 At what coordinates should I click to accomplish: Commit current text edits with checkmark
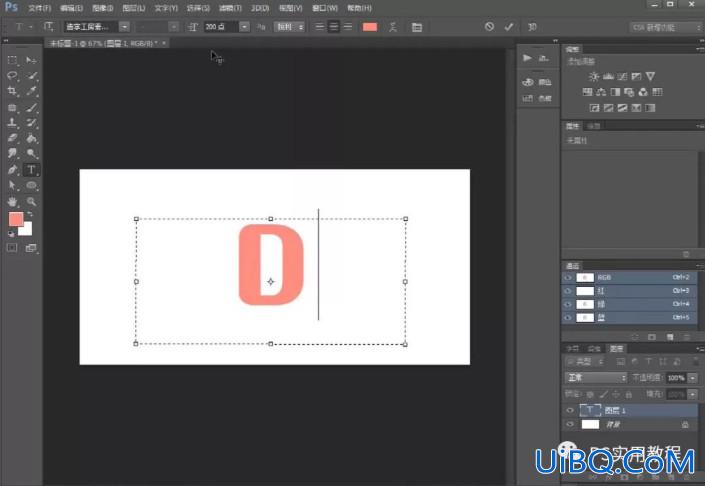click(x=509, y=27)
